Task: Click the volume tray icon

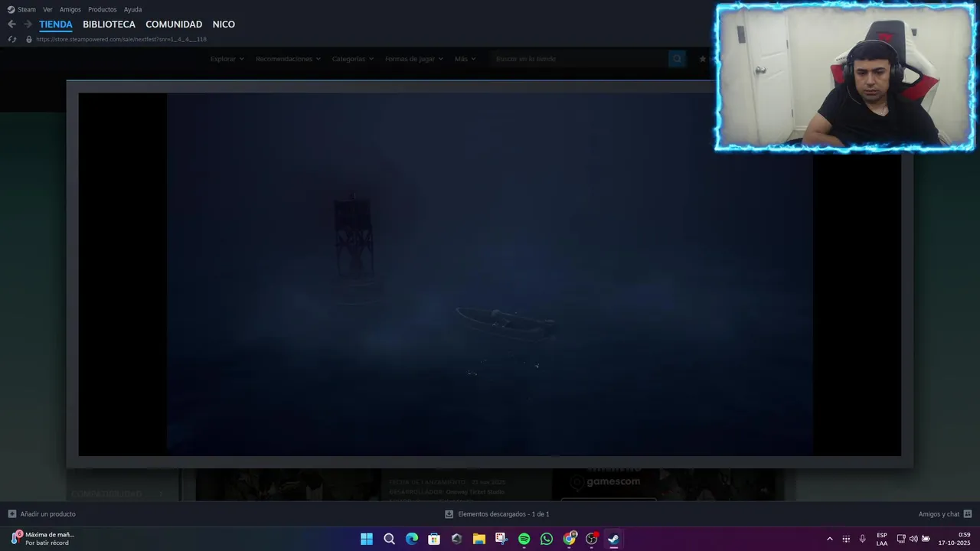Action: pyautogui.click(x=913, y=539)
